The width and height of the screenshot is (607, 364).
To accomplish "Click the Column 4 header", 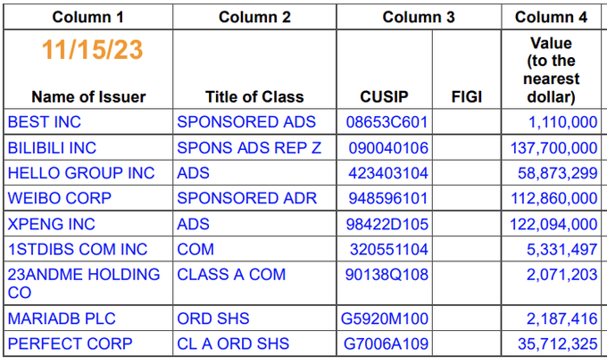I will pyautogui.click(x=552, y=17).
